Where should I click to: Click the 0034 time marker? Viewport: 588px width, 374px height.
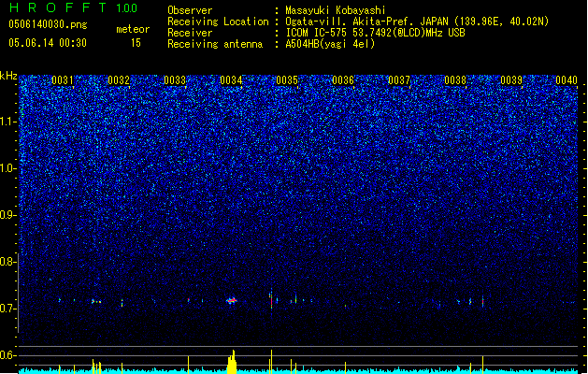tap(231, 80)
